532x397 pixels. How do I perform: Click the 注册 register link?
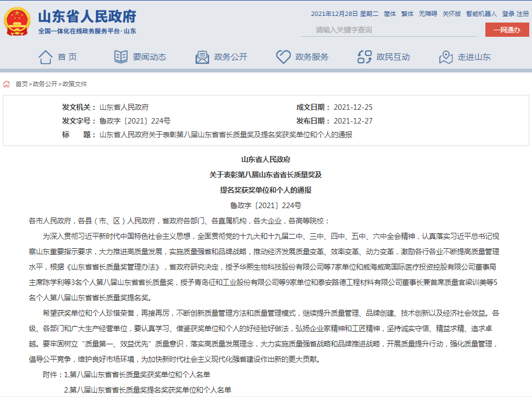523,14
